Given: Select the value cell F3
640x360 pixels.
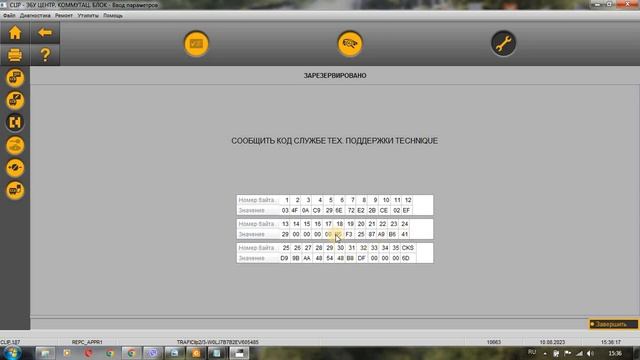Looking at the screenshot, I should (349, 235).
